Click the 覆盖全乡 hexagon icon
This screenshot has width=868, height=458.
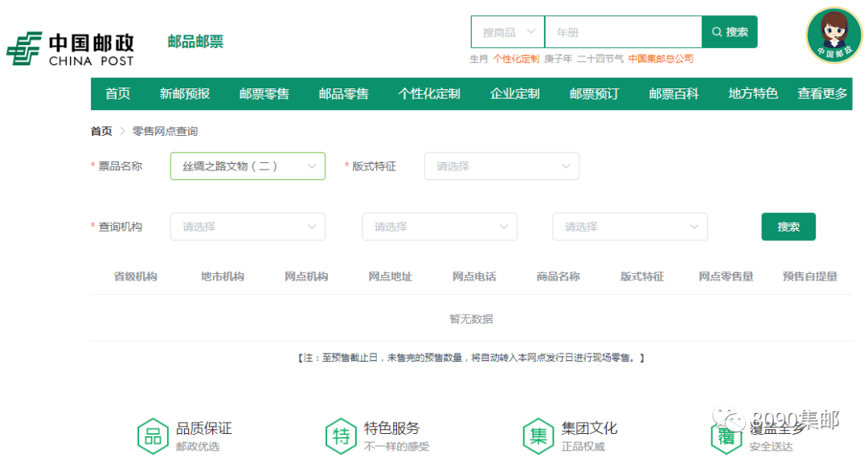pyautogui.click(x=727, y=436)
